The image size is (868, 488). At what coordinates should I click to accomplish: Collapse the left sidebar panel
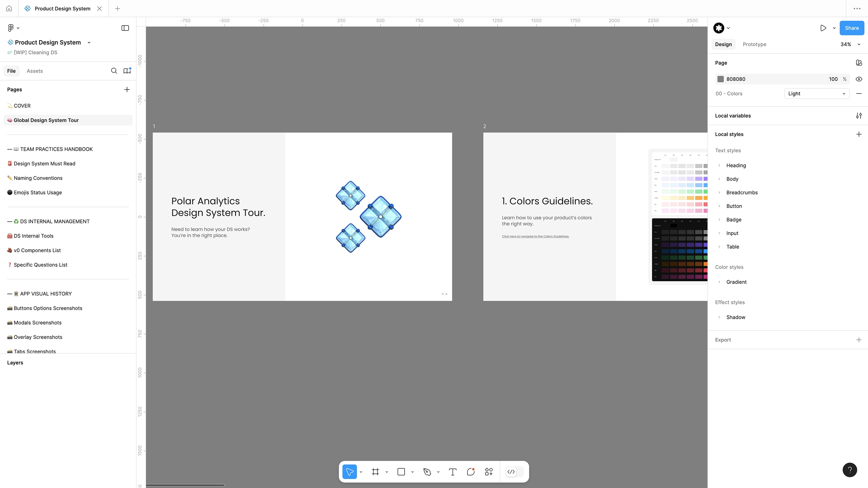tap(125, 28)
